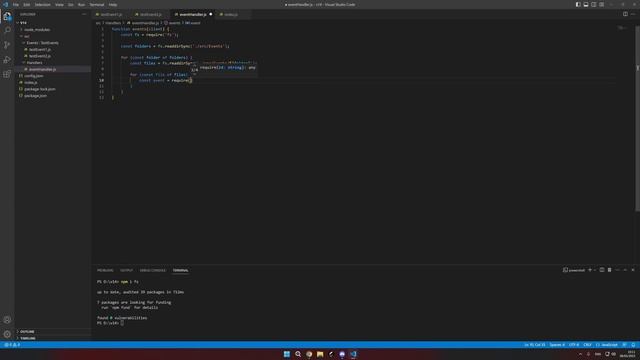Click Ln, Col cursor position in status bar
Screen dimensions: 640x360
click(535, 345)
